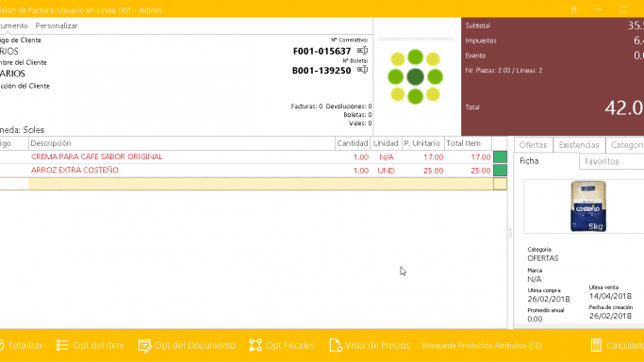This screenshot has width=644, height=362.
Task: Switch to the Existencias tab
Action: coord(579,145)
